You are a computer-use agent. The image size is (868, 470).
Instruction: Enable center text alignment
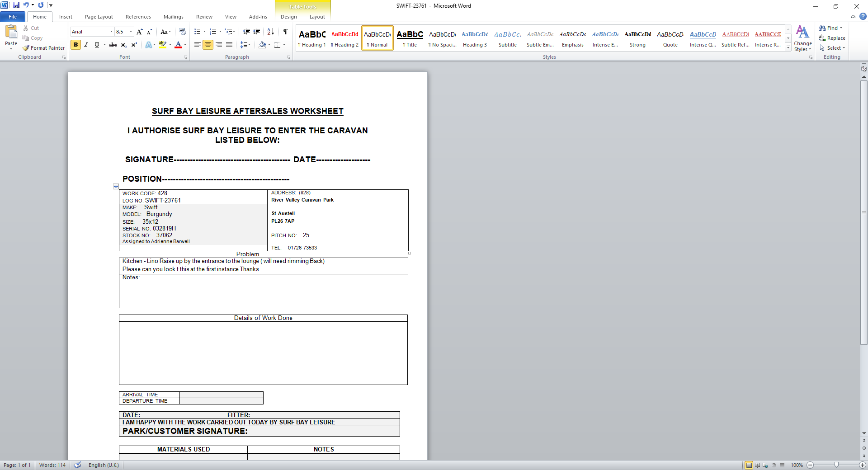208,45
